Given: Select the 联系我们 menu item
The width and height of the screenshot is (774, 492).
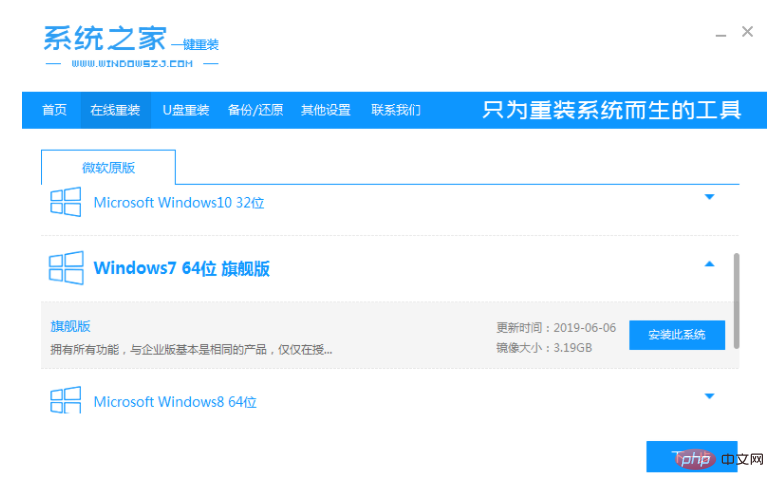Looking at the screenshot, I should [396, 110].
